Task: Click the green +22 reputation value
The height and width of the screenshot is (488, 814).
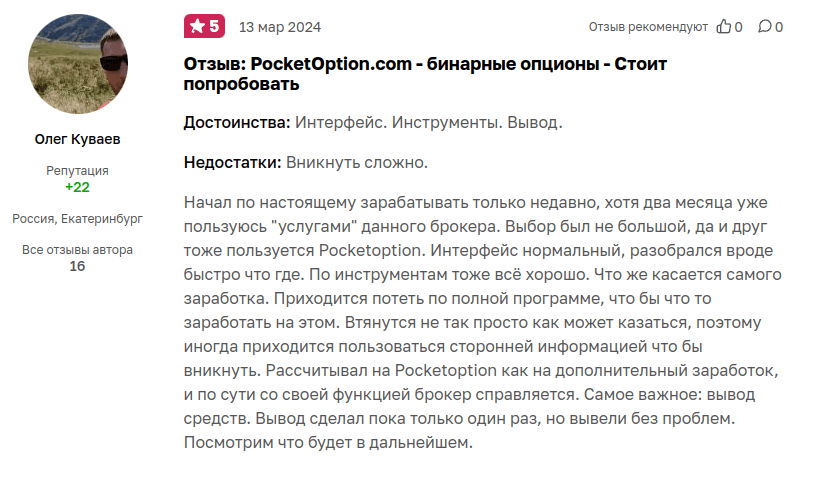Action: click(x=77, y=187)
